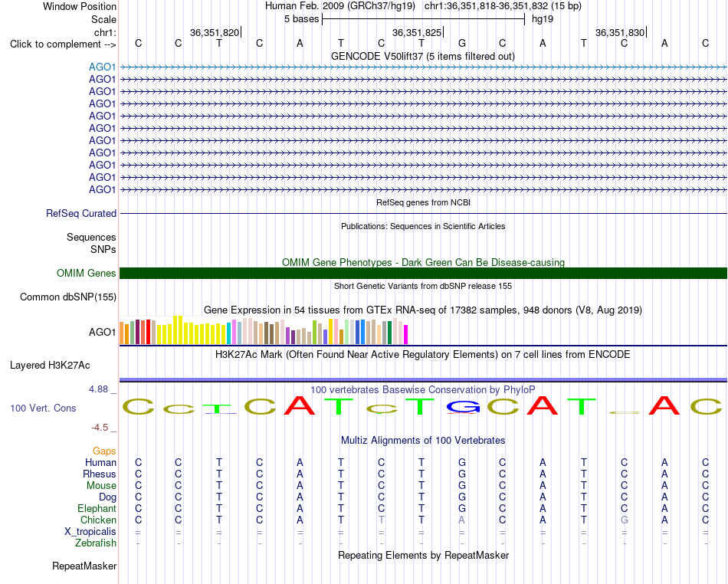This screenshot has height=584, width=728.
Task: Click the 36,351,825 position marker
Action: [417, 32]
